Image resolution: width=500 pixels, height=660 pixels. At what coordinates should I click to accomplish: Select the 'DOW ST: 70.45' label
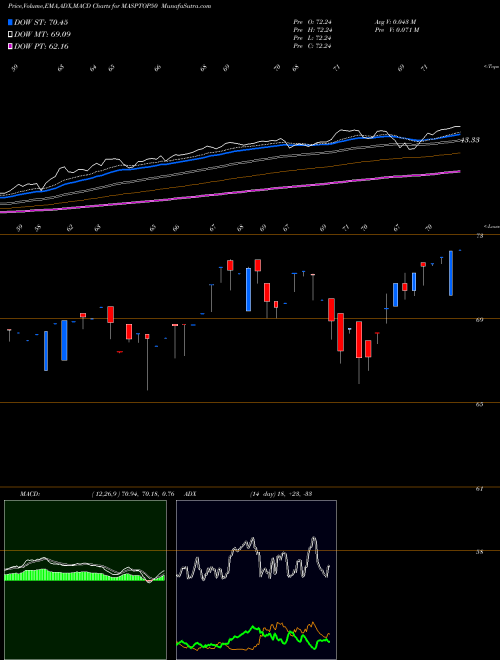click(x=41, y=22)
